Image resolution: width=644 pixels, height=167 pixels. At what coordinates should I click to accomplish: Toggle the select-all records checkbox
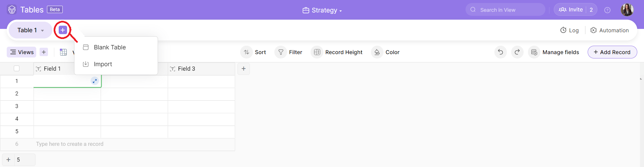17,69
